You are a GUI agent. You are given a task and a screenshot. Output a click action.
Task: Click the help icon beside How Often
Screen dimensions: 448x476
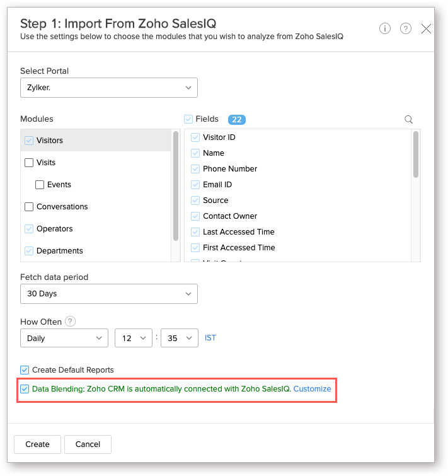71,322
